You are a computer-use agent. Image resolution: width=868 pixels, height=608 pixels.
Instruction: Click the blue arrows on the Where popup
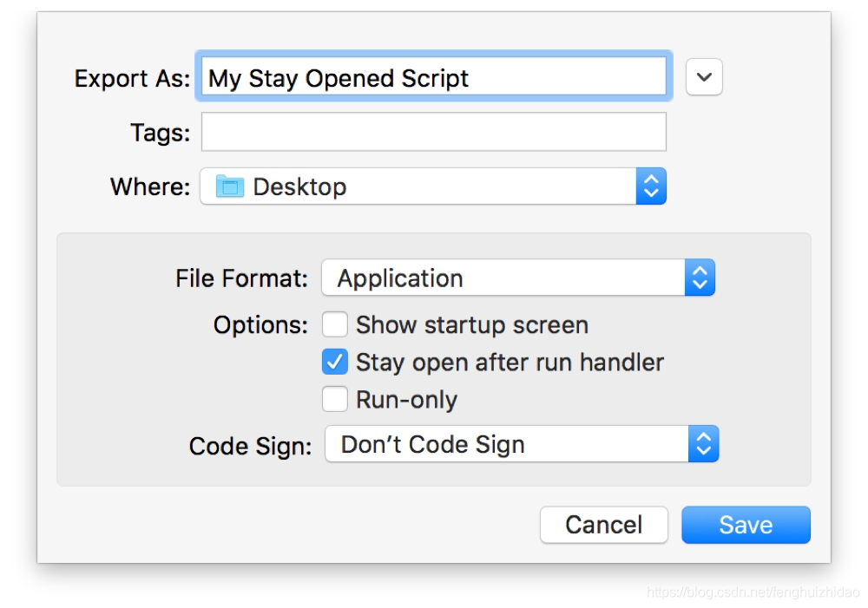pyautogui.click(x=651, y=186)
